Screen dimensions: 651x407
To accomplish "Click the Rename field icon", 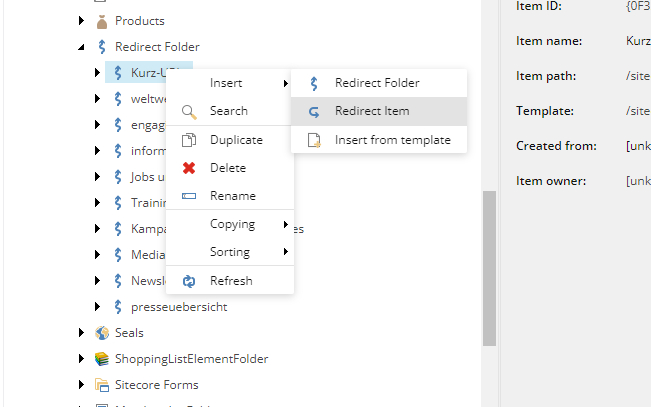I will (x=189, y=196).
